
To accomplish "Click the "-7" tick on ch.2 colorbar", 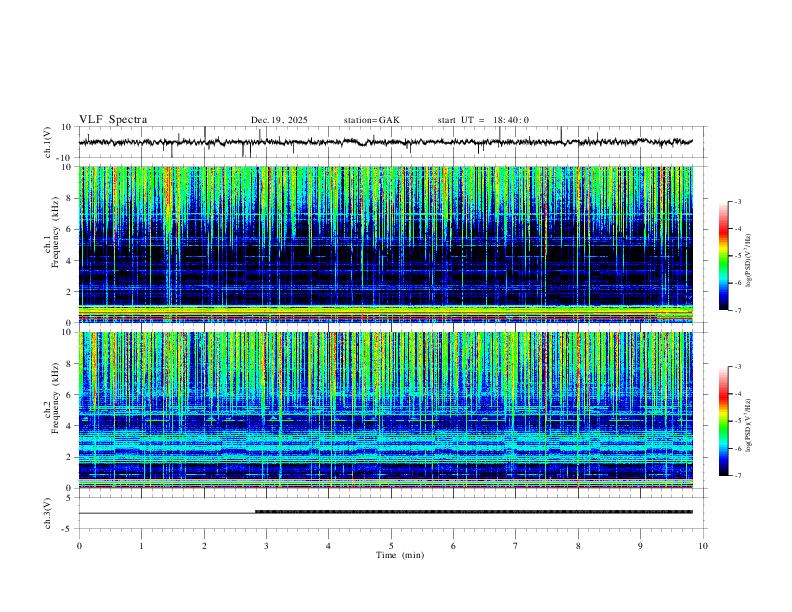I will (738, 475).
